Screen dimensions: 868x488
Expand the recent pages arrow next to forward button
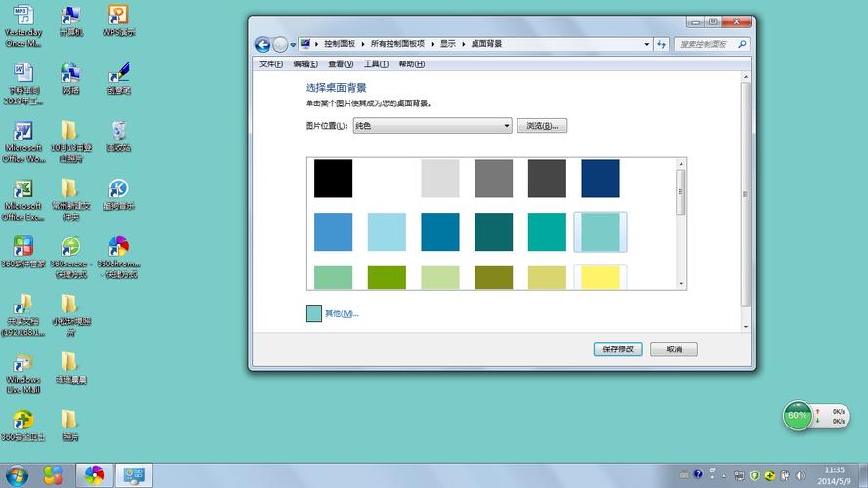294,44
